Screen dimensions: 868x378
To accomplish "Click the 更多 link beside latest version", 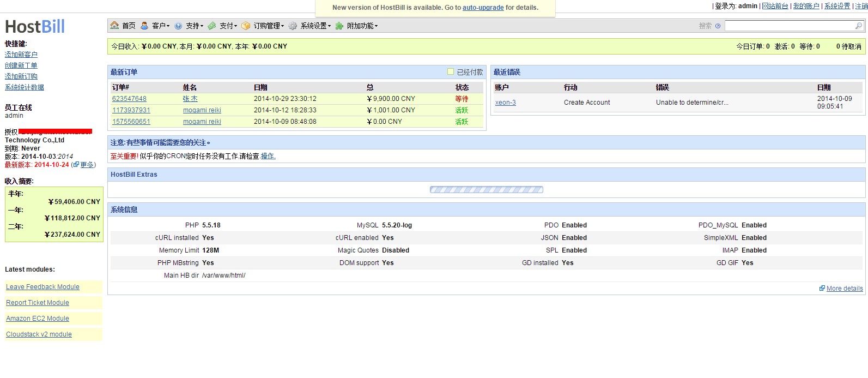I will pyautogui.click(x=87, y=165).
